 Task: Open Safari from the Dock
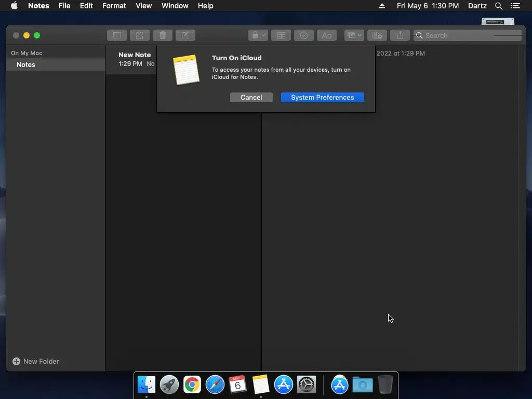click(215, 384)
